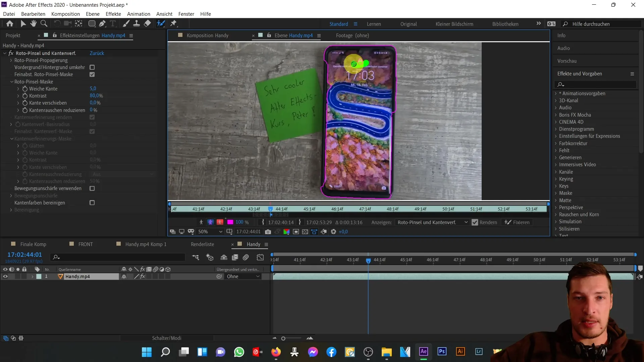The height and width of the screenshot is (362, 644).
Task: Click Zurück button in effect panel
Action: coord(97,53)
